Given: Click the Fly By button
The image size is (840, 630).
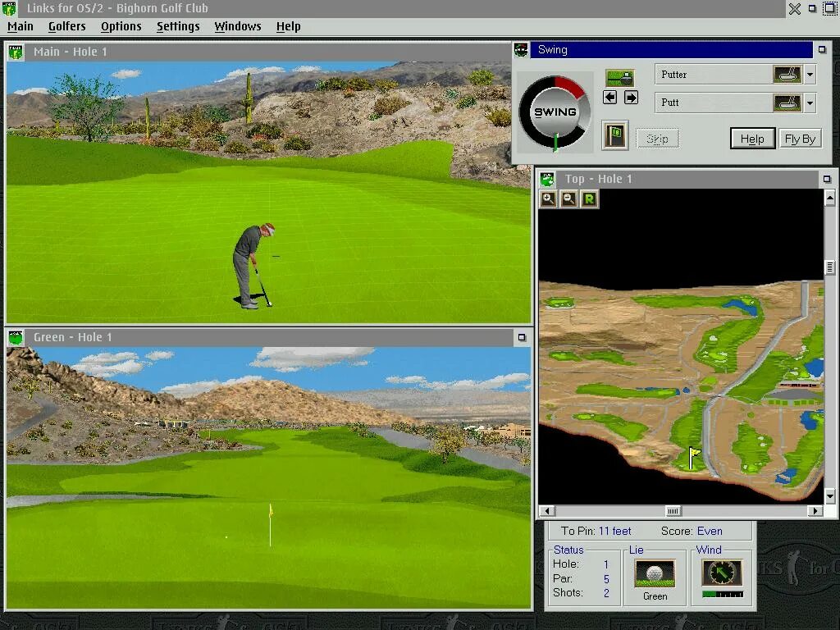Looking at the screenshot, I should (x=800, y=139).
